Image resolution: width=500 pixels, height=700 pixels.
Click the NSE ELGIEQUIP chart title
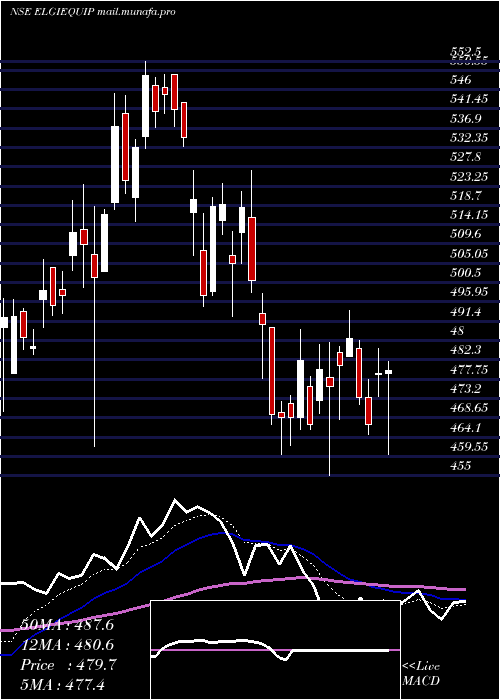pos(92,12)
